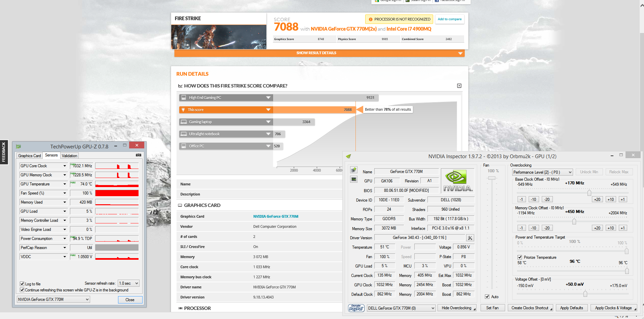The height and width of the screenshot is (319, 644).
Task: Click the Memory Clock Offset slider handle
Action: [x=574, y=221]
